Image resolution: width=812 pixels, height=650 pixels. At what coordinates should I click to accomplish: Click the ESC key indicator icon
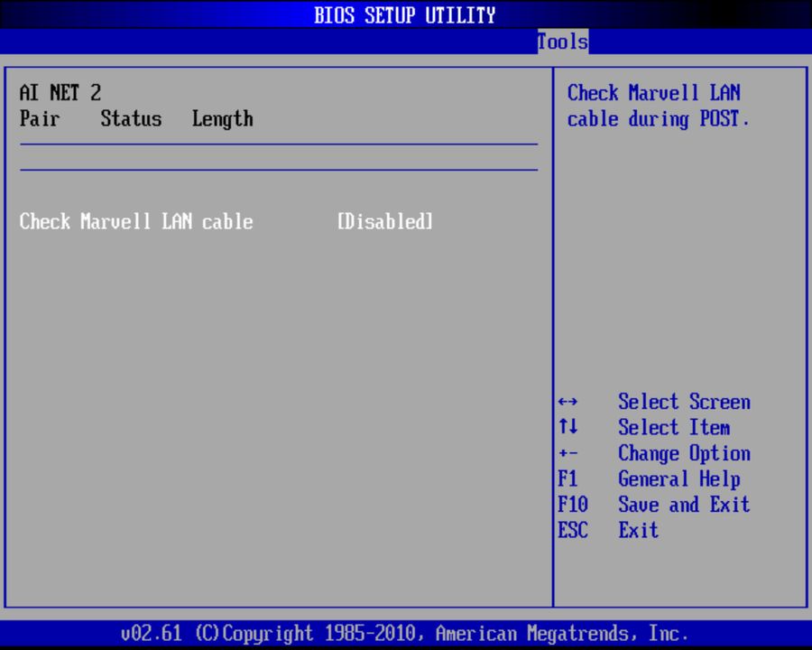(x=573, y=530)
